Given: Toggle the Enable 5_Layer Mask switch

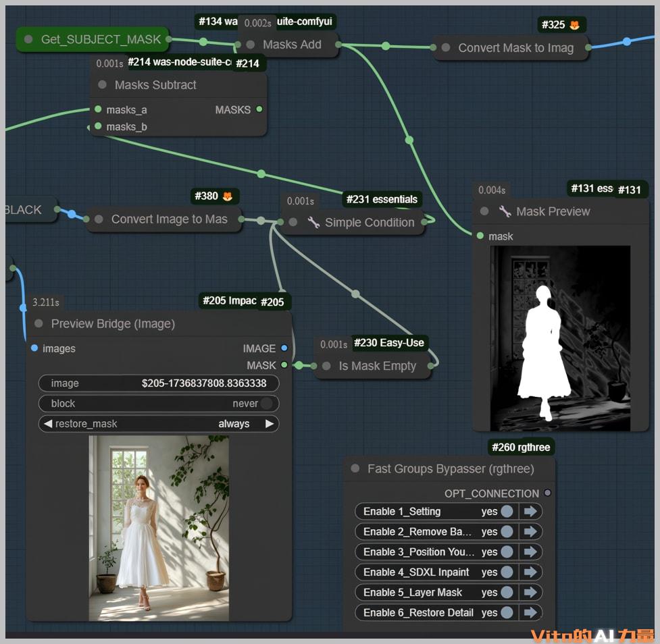Looking at the screenshot, I should [x=507, y=592].
